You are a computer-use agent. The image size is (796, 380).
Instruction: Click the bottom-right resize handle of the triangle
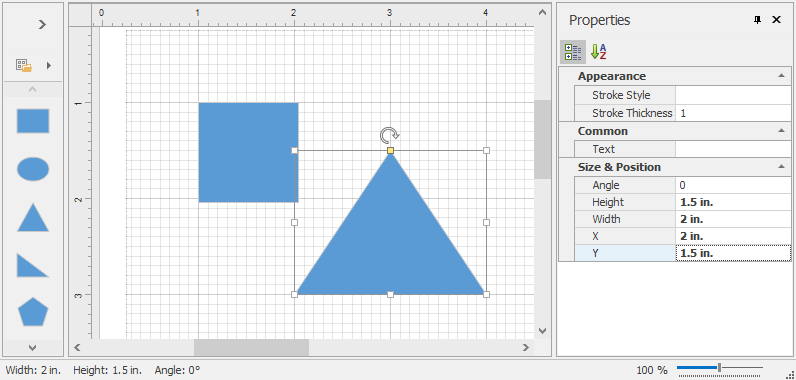(x=486, y=294)
